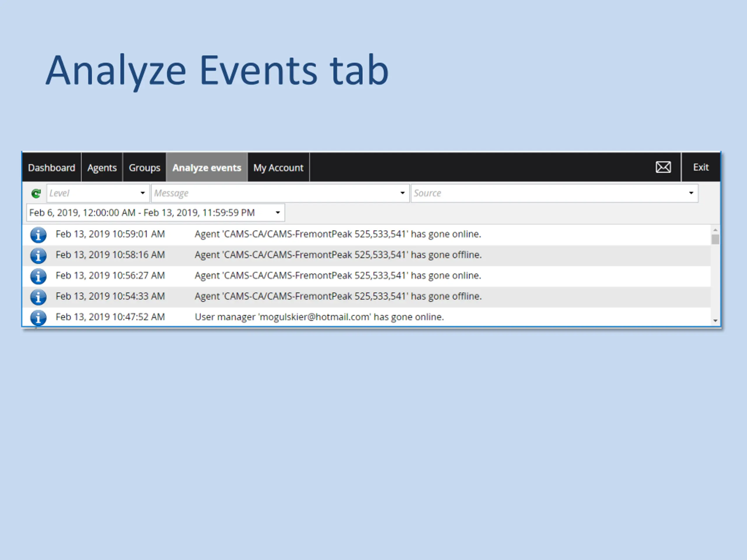Viewport: 747px width, 560px height.
Task: Go to the My Account tab
Action: [x=278, y=167]
